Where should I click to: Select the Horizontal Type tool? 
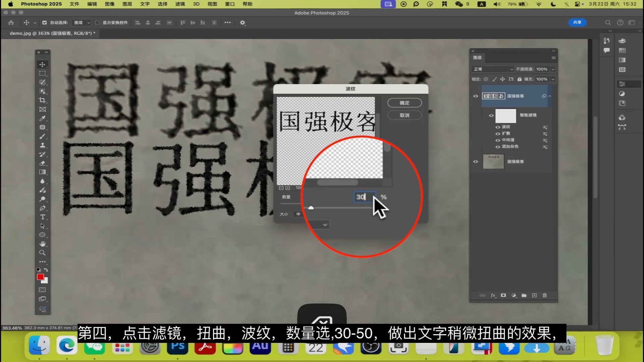tap(42, 217)
